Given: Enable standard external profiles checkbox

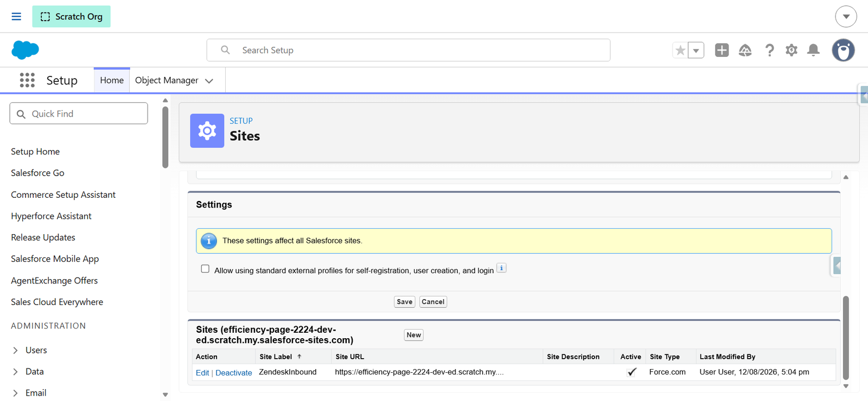Looking at the screenshot, I should pyautogui.click(x=205, y=269).
